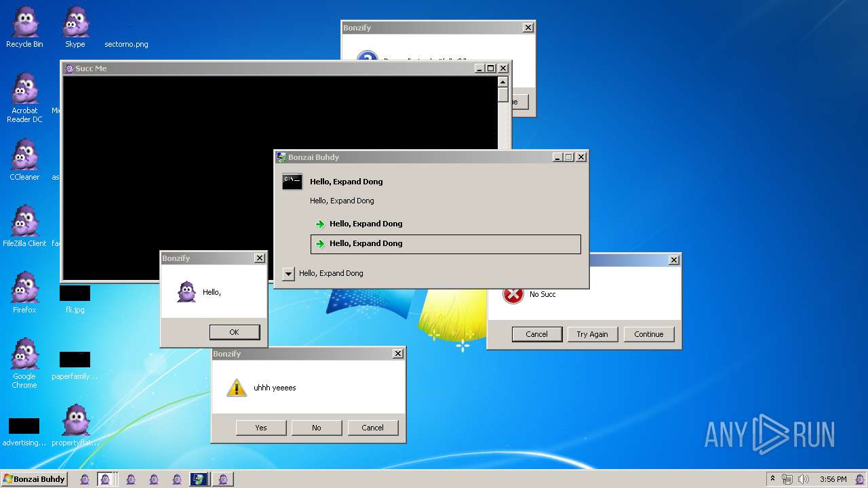Click the Succ Me scrollbar up arrow

[502, 82]
